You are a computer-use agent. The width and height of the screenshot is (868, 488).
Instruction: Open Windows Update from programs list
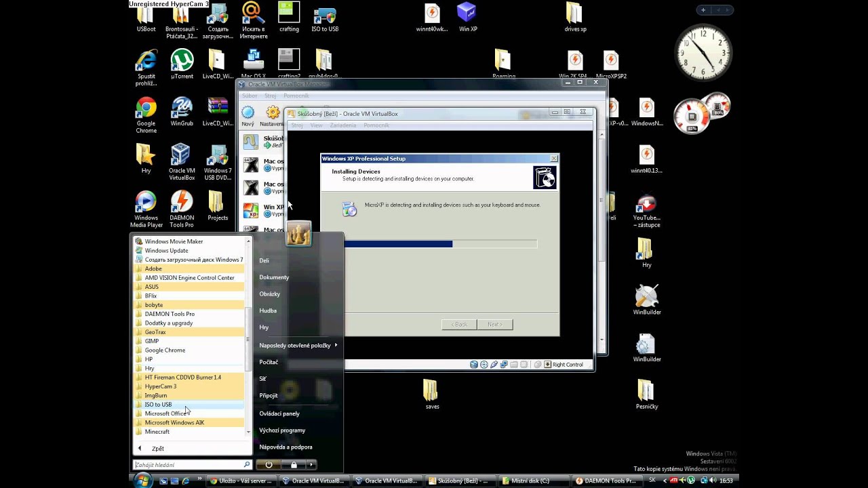click(x=189, y=251)
